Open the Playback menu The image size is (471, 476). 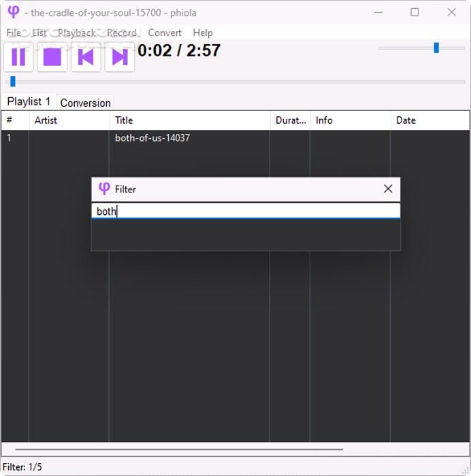76,33
